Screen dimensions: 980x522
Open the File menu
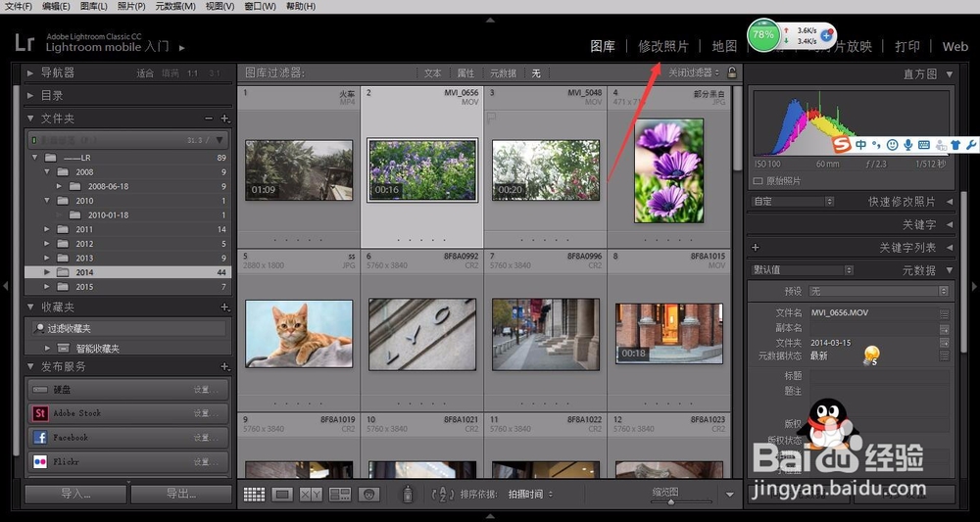point(18,6)
